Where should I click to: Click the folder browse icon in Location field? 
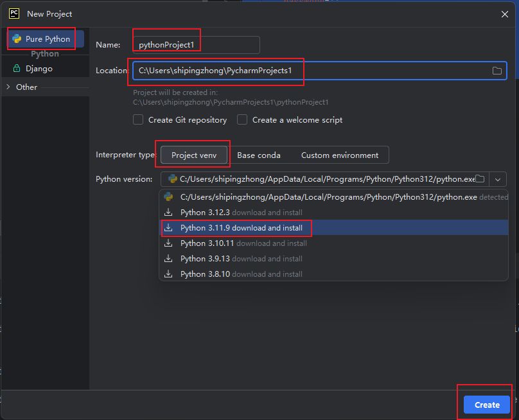tap(497, 71)
